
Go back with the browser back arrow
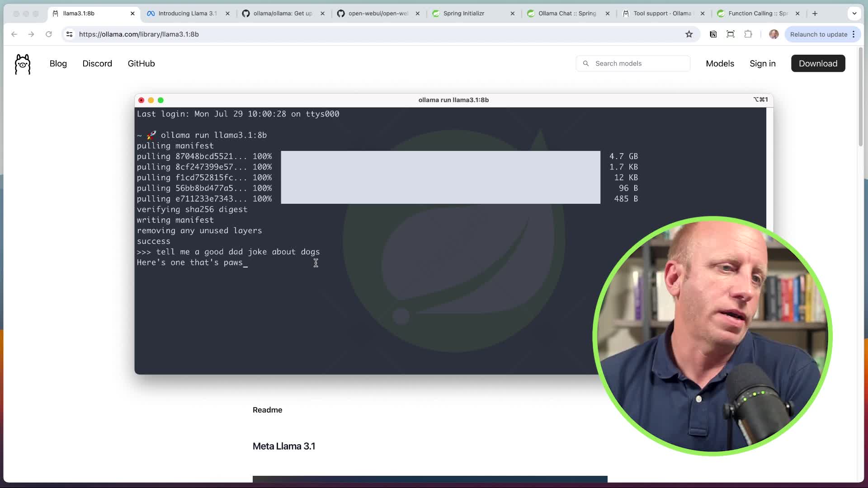14,34
